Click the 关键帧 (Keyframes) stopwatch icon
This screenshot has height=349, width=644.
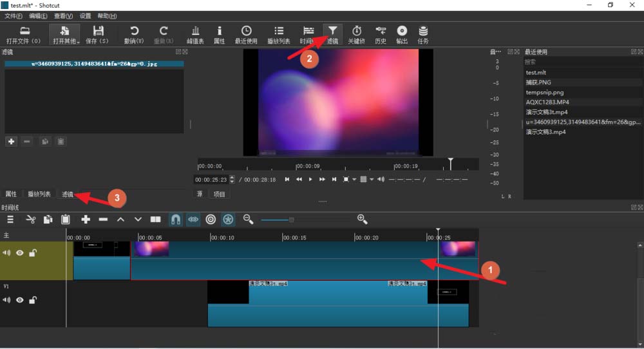point(356,34)
